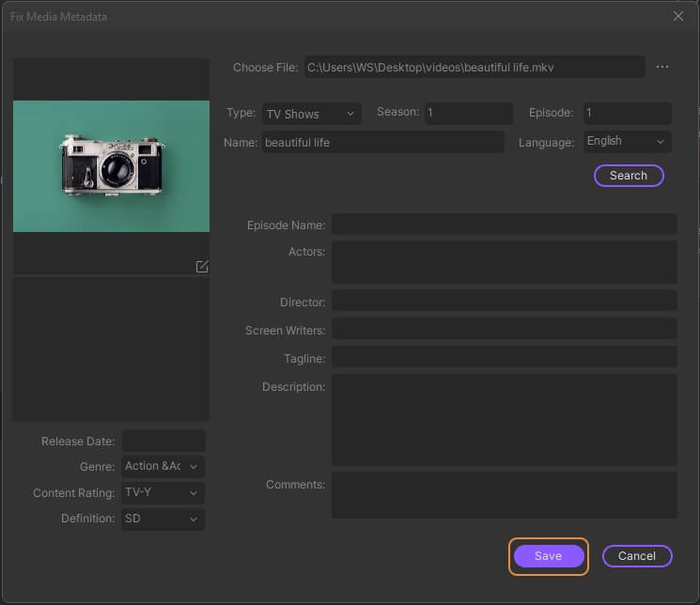The width and height of the screenshot is (700, 605).
Task: Click into the Episode Name field
Action: [x=504, y=225]
